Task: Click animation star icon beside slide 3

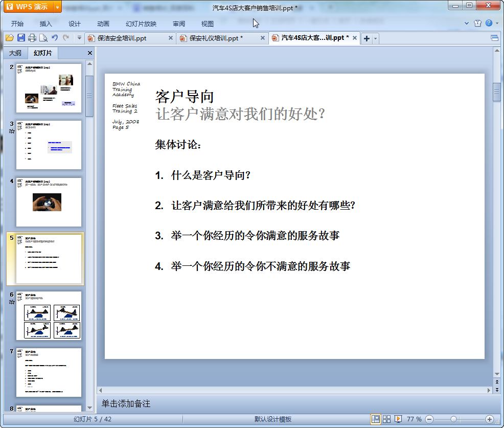Action: [12, 131]
